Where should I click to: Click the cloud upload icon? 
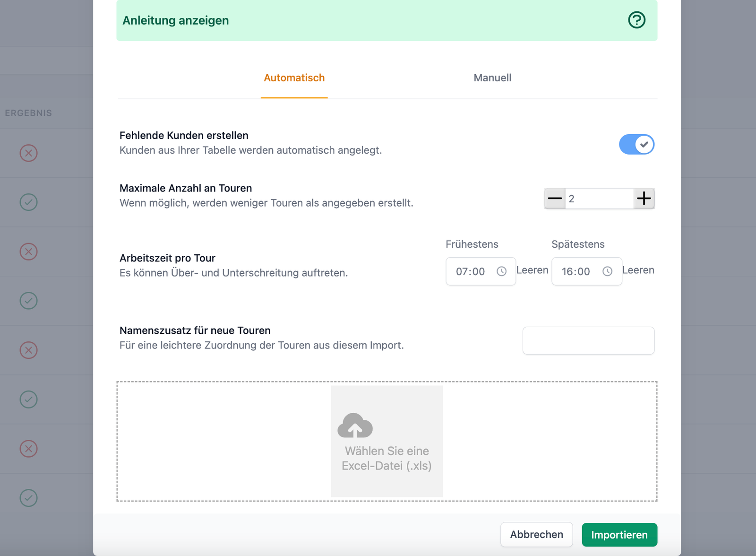355,425
